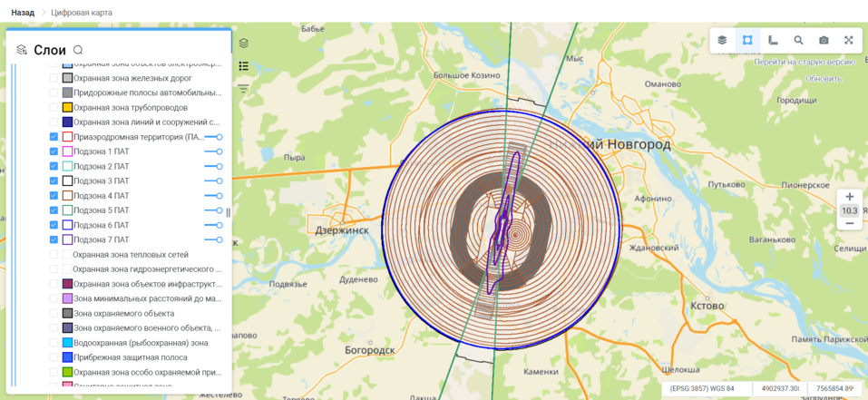Uncheck the Подзона 1 ПАТ layer
This screenshot has height=400, width=868.
(54, 151)
